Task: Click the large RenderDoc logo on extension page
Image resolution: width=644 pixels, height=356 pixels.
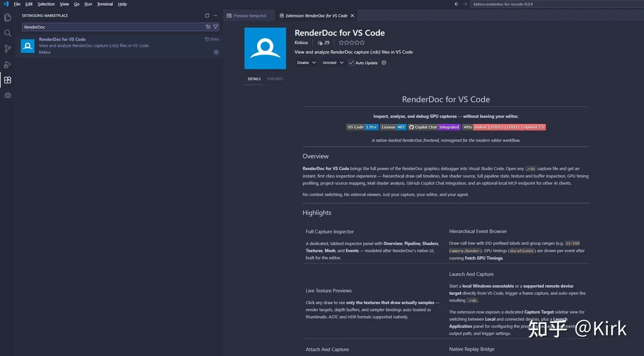Action: [x=265, y=48]
